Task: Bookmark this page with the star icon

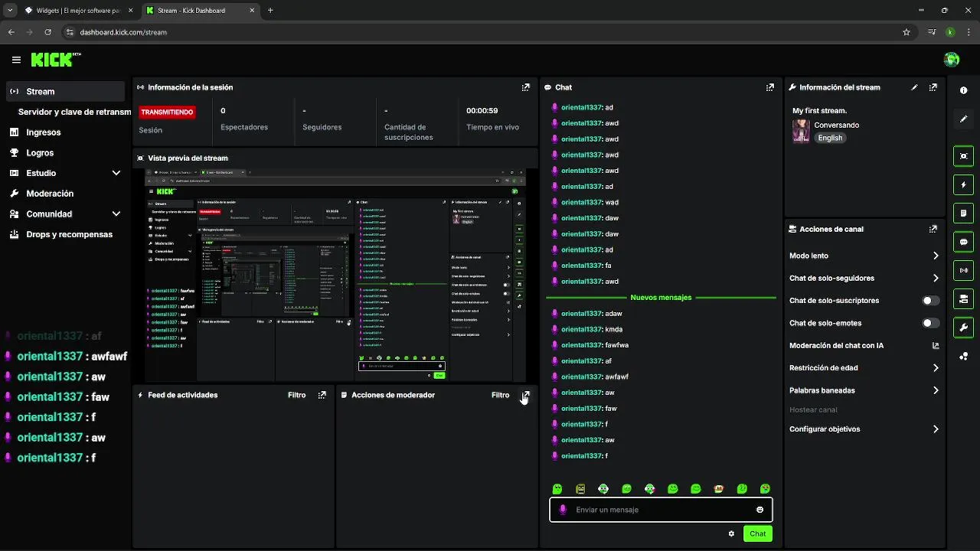Action: pos(906,32)
